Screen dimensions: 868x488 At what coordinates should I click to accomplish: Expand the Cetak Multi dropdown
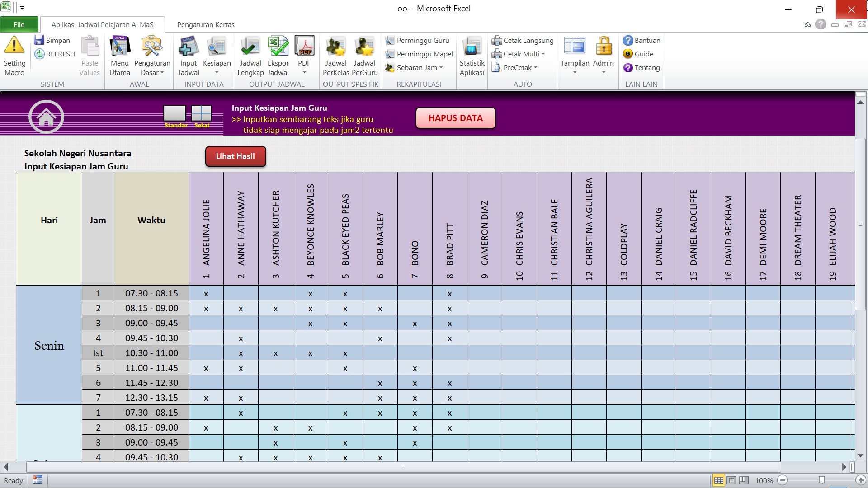[x=543, y=54]
